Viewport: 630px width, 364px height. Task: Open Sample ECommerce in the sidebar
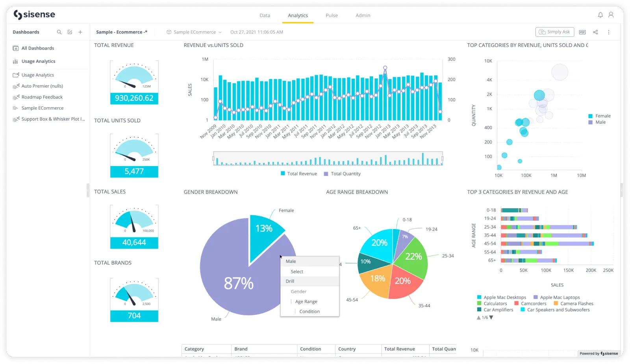(43, 108)
